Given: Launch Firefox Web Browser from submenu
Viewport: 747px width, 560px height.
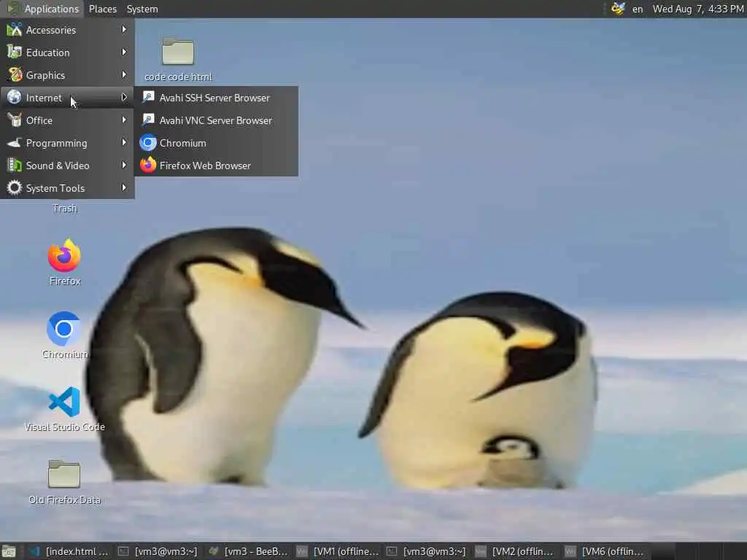Looking at the screenshot, I should pyautogui.click(x=216, y=166).
